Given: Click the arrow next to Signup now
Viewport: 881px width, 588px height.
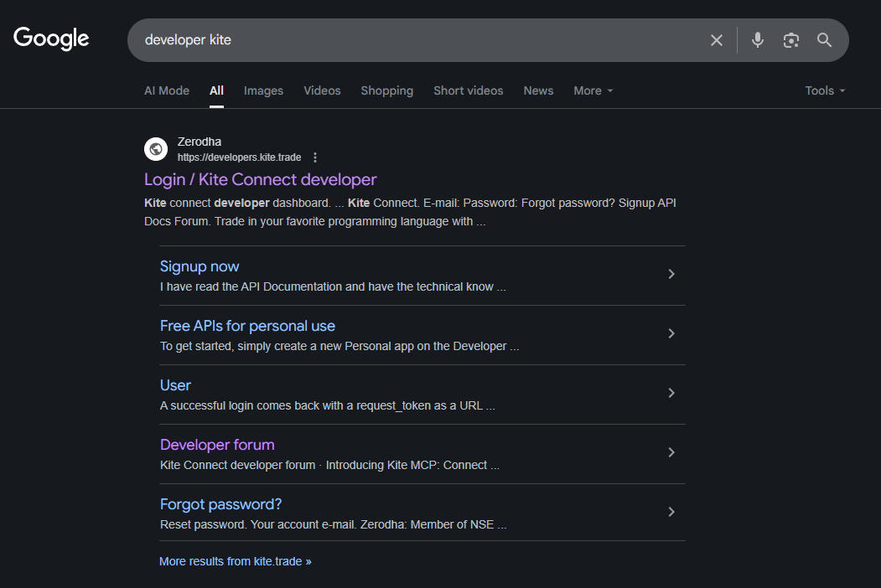Looking at the screenshot, I should click(x=671, y=274).
